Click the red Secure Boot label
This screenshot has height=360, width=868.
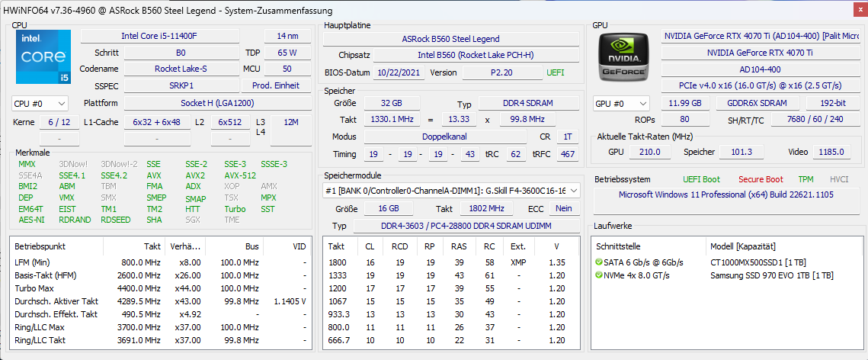pyautogui.click(x=761, y=179)
